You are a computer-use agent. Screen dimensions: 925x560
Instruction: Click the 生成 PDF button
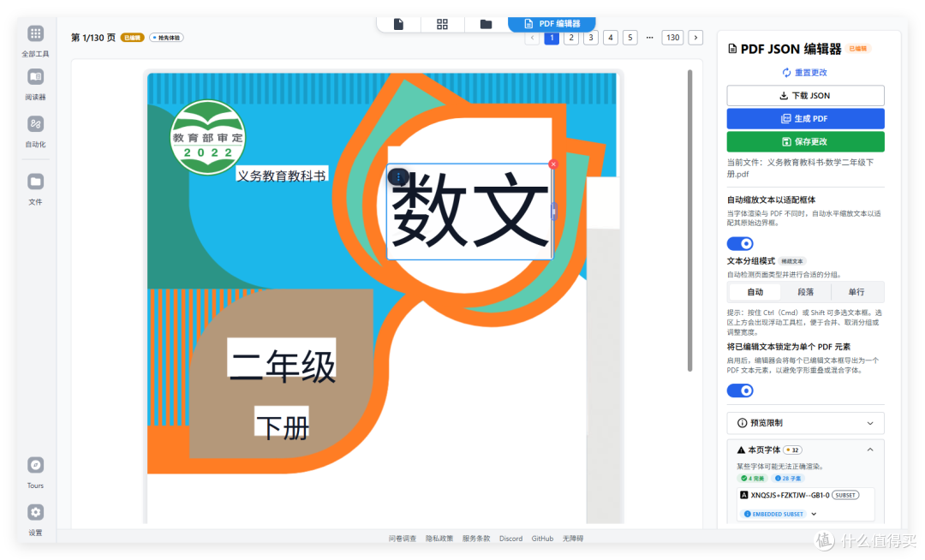805,118
